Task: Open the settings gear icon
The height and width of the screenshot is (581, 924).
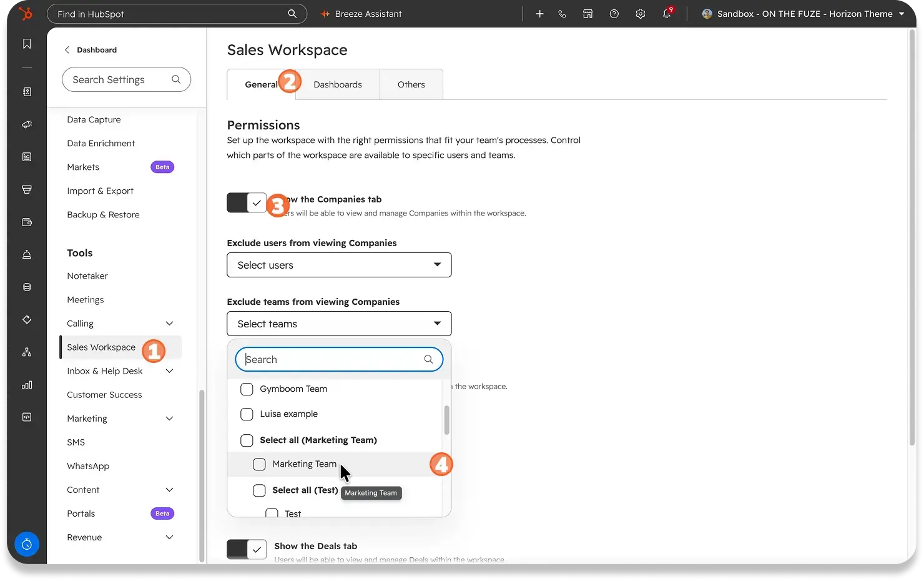Action: click(641, 14)
